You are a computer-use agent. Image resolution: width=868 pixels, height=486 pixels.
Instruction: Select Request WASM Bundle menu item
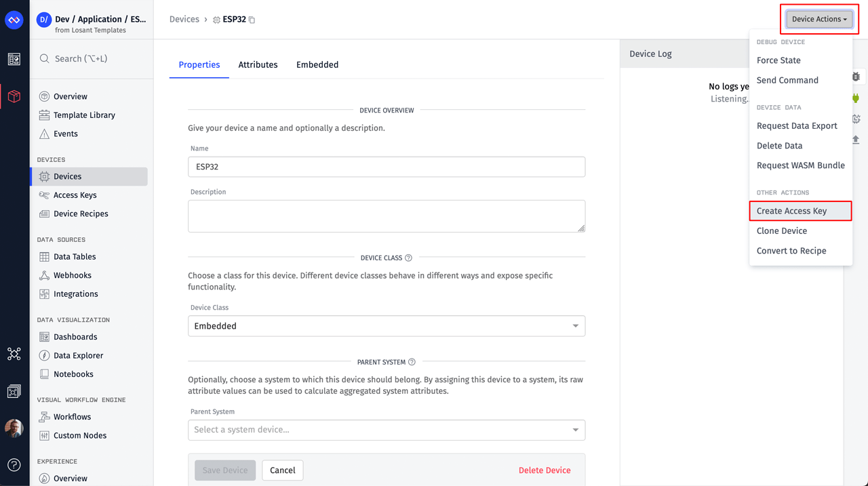(800, 165)
